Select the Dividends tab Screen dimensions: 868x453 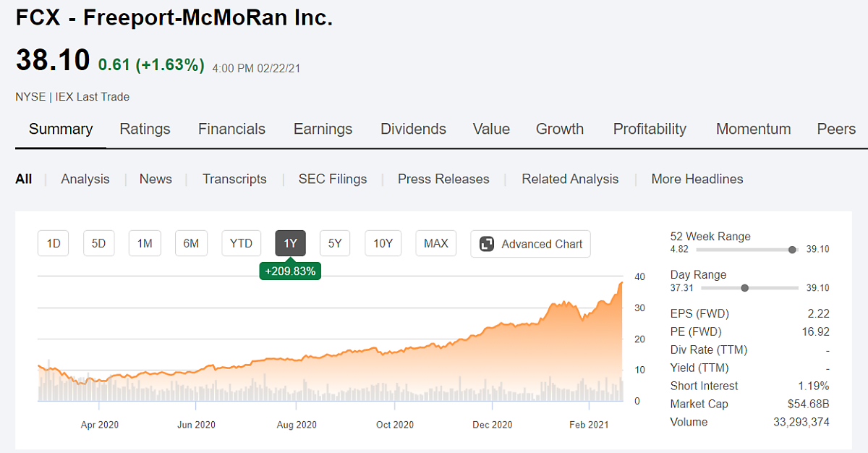413,129
